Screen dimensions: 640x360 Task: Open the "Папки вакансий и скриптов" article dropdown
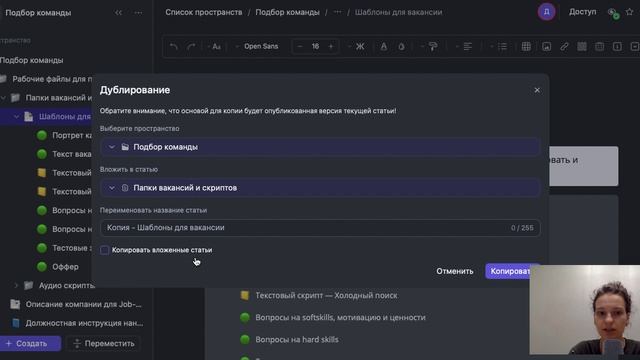(x=320, y=188)
